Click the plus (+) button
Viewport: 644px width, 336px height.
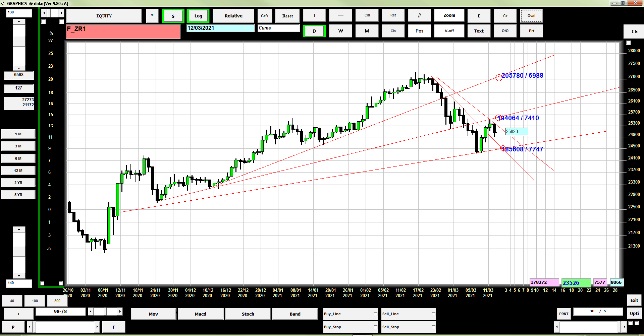tap(18, 314)
